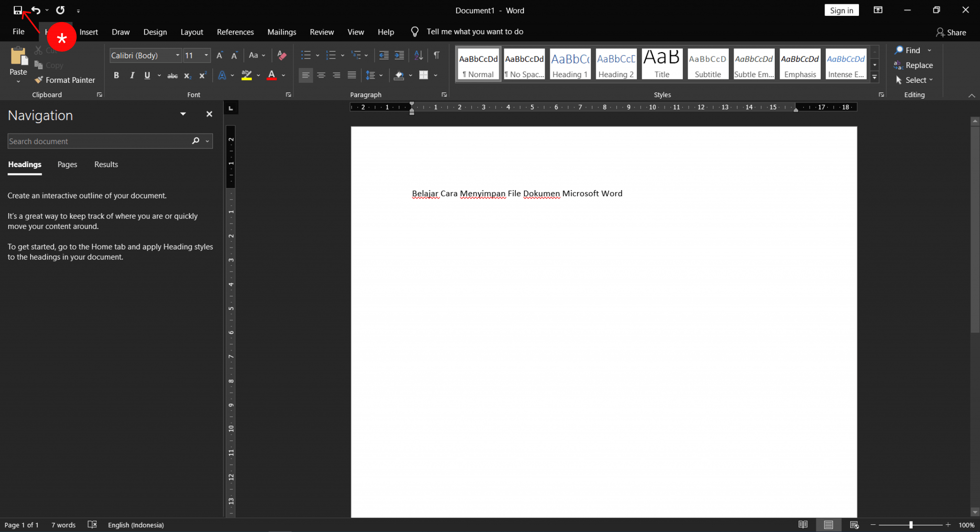Toggle Show/Hide paragraph marks
The width and height of the screenshot is (980, 532).
tap(436, 56)
